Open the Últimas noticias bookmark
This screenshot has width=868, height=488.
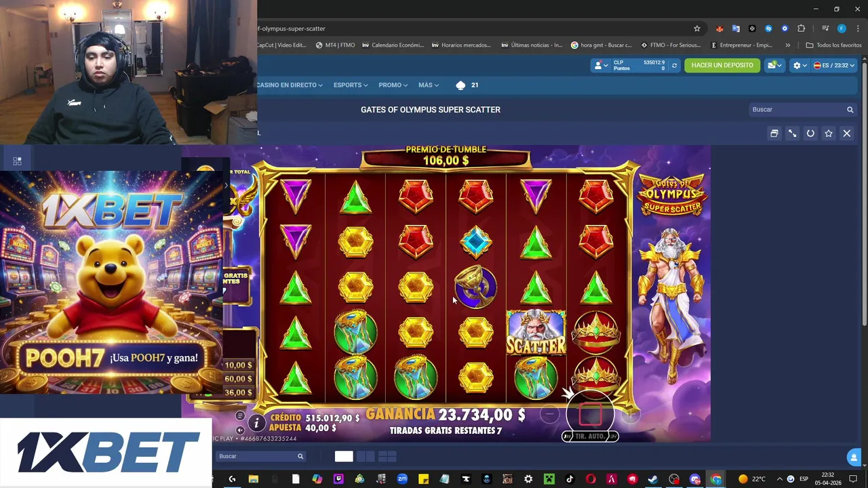tap(532, 45)
